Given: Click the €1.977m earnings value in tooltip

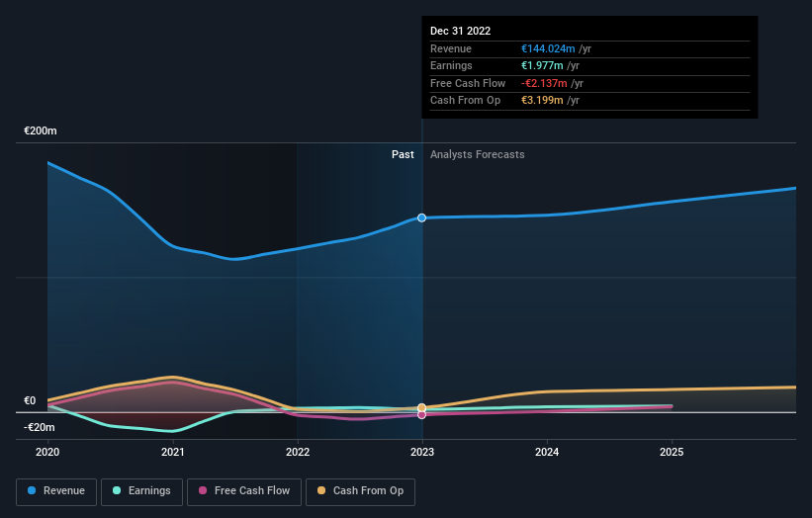Looking at the screenshot, I should 542,65.
